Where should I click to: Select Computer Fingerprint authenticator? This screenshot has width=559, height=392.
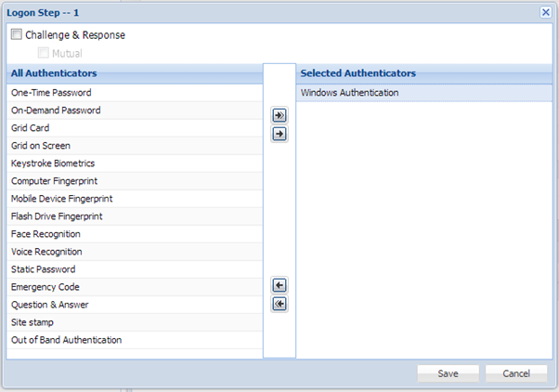pyautogui.click(x=54, y=181)
